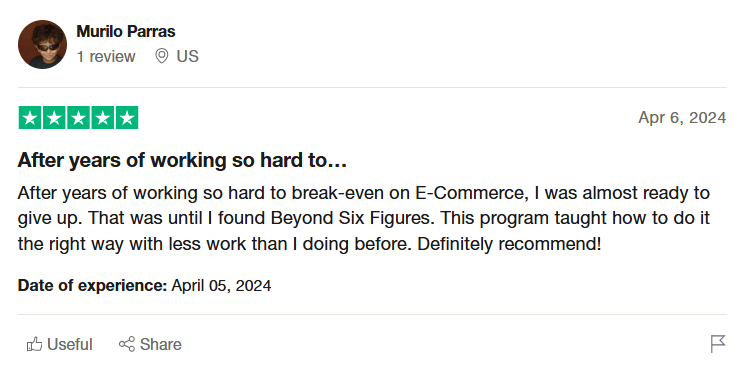Click the Date of experience label
Screen dimensions: 748x370
tap(92, 286)
